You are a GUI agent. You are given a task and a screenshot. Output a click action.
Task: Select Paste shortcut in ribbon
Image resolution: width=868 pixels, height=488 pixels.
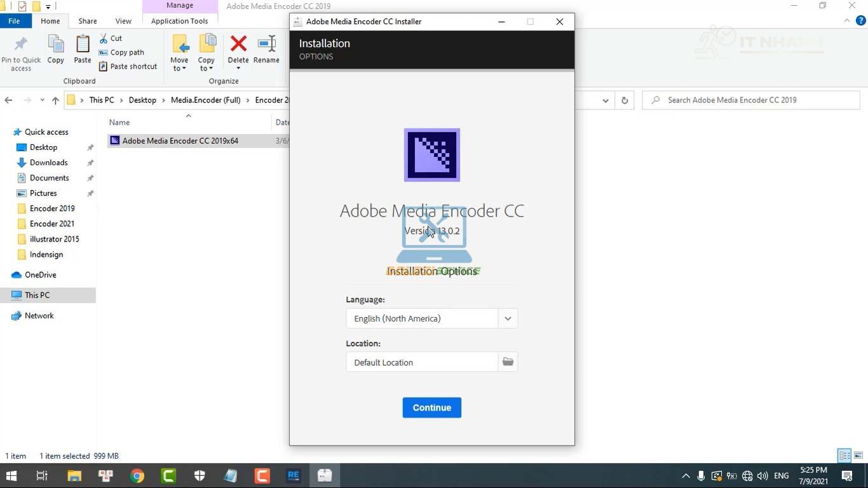coord(128,66)
